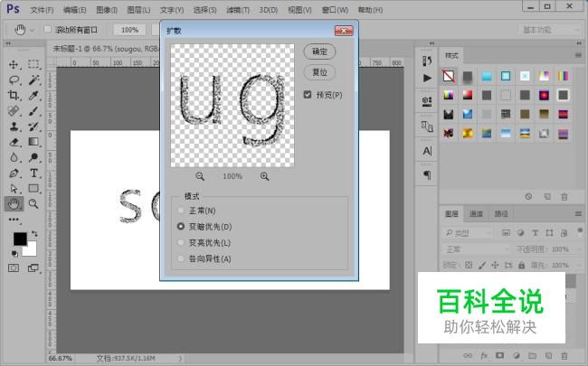Select the Magic Wand tool
Screen dimensions: 588x366
[x=33, y=80]
